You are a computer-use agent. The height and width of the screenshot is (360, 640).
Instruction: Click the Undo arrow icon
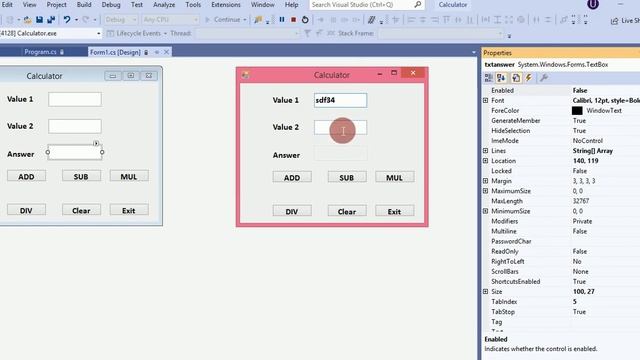[x=67, y=20]
